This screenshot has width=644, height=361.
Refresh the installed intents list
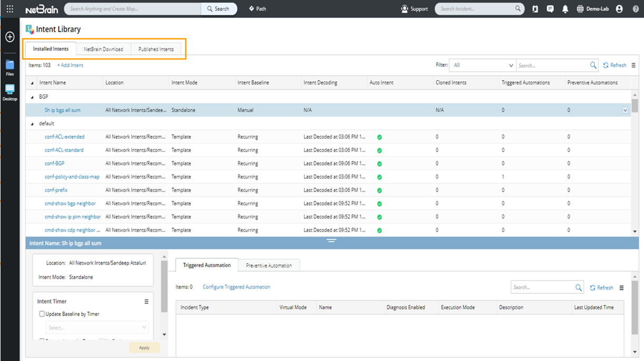coord(615,65)
